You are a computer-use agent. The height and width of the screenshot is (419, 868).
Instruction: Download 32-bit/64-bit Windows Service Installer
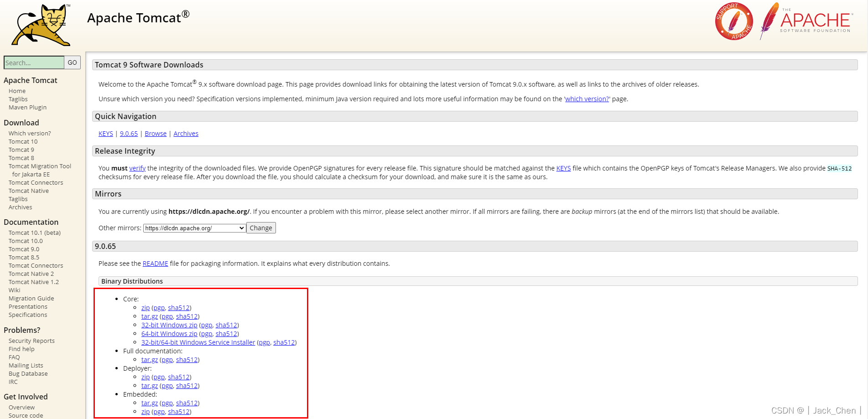[x=198, y=342]
